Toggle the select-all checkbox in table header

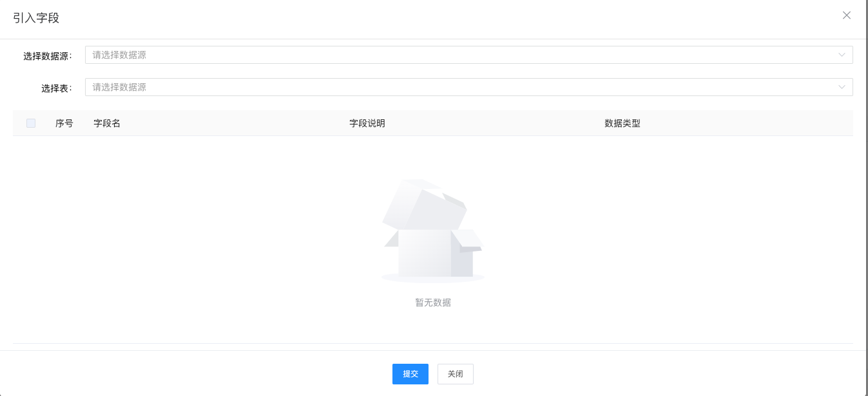(x=31, y=123)
